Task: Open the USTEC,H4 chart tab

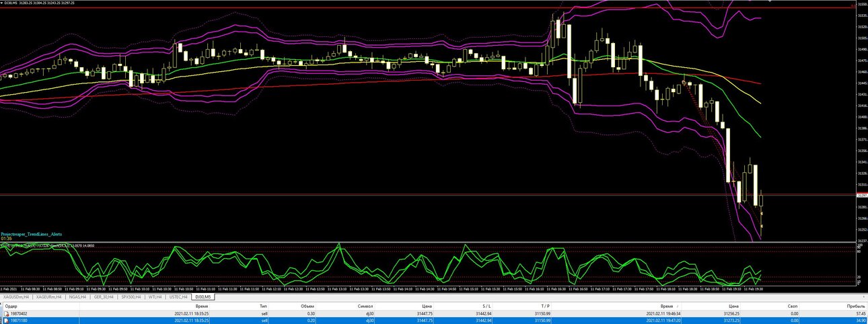Action: 178,296
